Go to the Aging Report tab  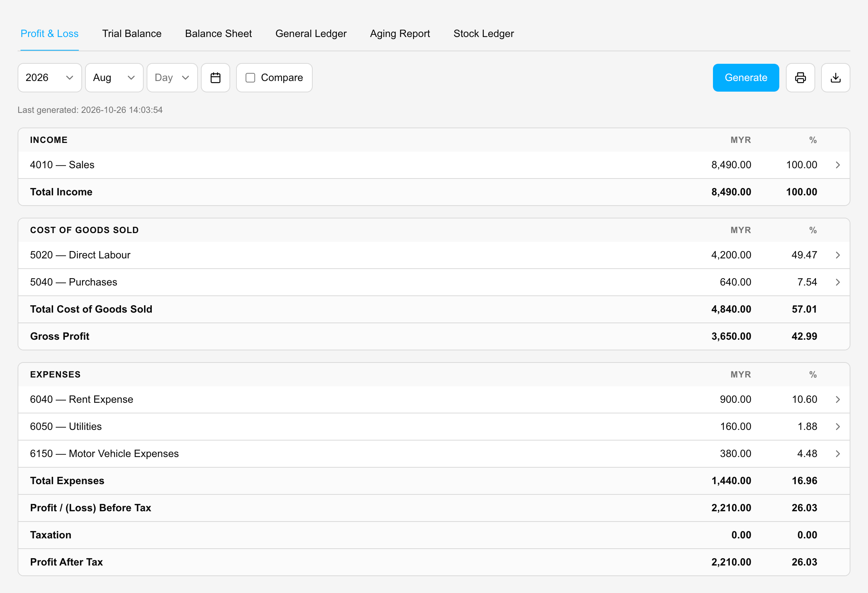click(x=400, y=34)
